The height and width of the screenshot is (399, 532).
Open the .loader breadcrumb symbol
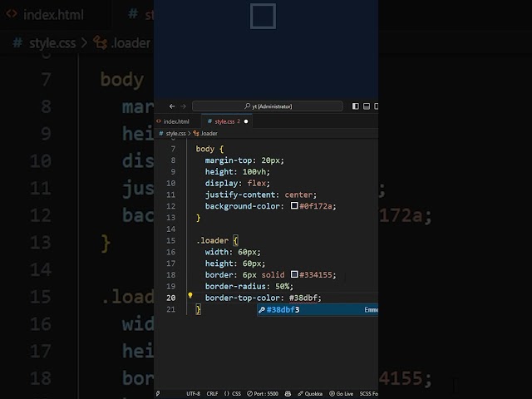pyautogui.click(x=205, y=133)
